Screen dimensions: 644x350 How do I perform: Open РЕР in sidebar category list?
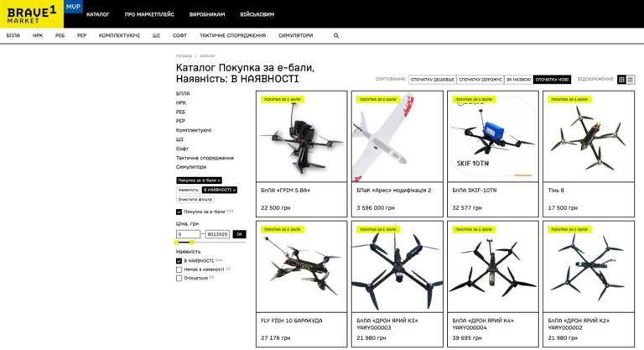pos(180,121)
